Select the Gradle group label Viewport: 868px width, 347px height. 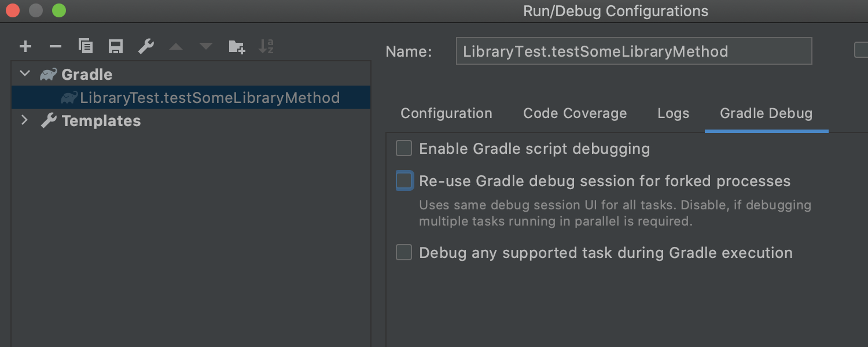[87, 75]
